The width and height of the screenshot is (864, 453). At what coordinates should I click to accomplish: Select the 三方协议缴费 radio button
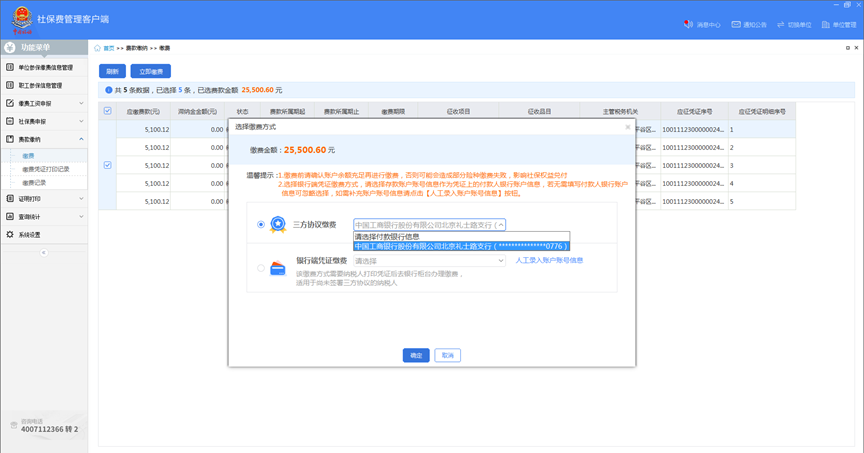pyautogui.click(x=261, y=224)
